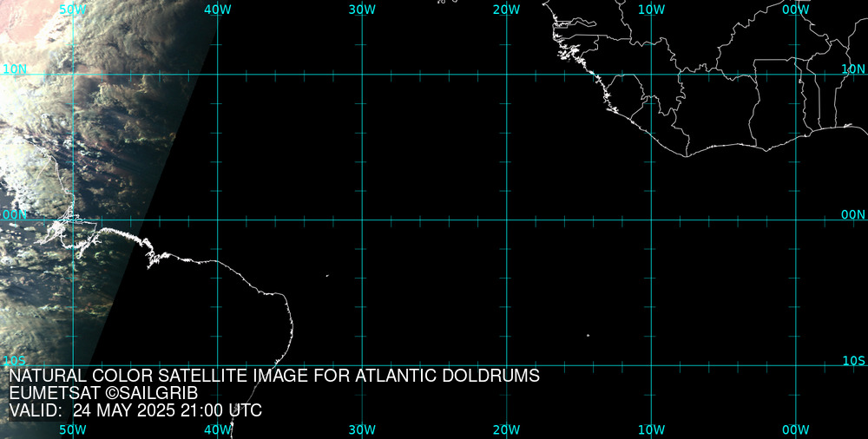Select the 00W longitude label on top edge
Screen dimensions: 868x439
(x=796, y=10)
